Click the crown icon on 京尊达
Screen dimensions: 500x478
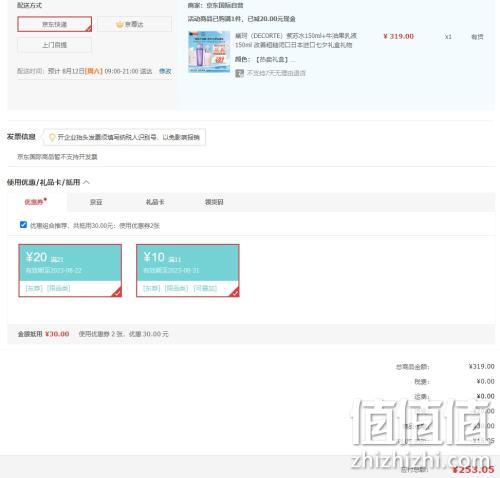click(120, 24)
